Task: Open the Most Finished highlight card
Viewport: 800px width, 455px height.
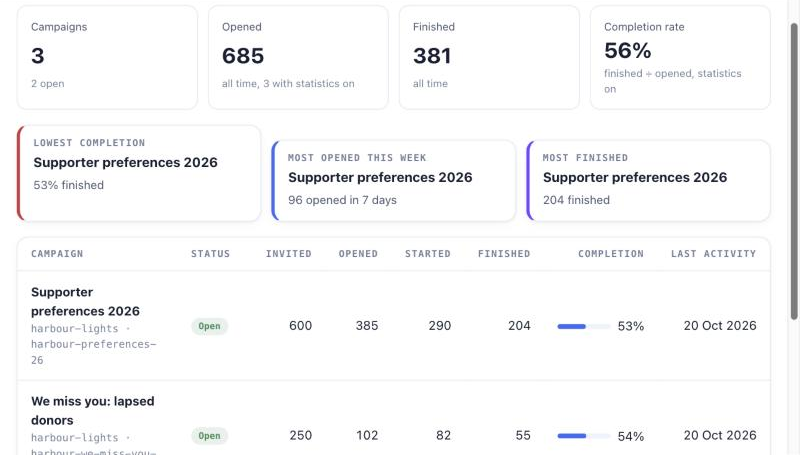Action: tap(648, 181)
